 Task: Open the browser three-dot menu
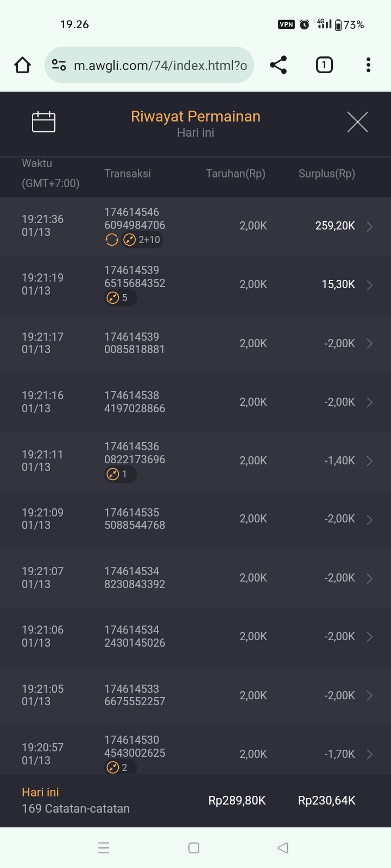[368, 65]
